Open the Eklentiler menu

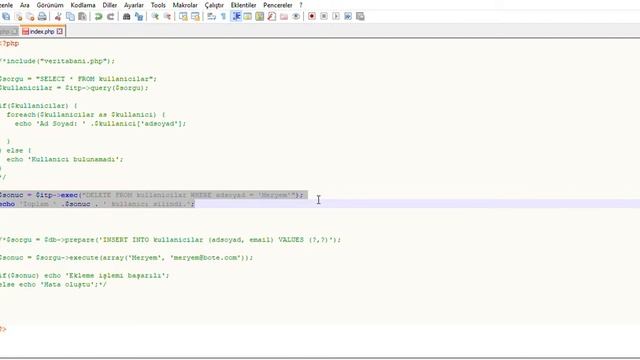pyautogui.click(x=243, y=5)
